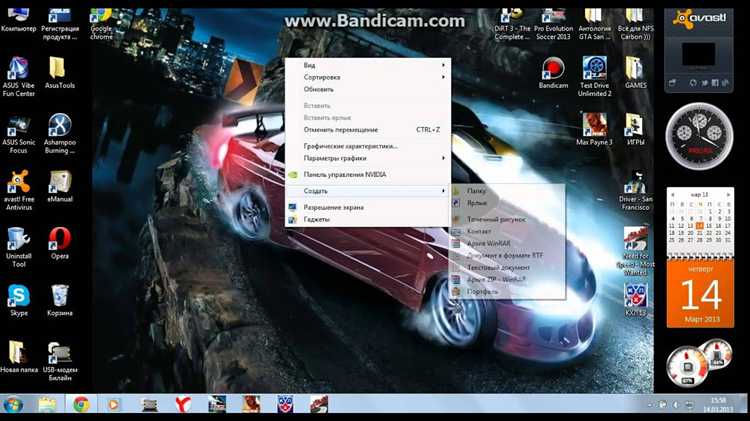Launch Need for Speed Most Wanted shortcut
The image size is (750, 421).
(635, 251)
